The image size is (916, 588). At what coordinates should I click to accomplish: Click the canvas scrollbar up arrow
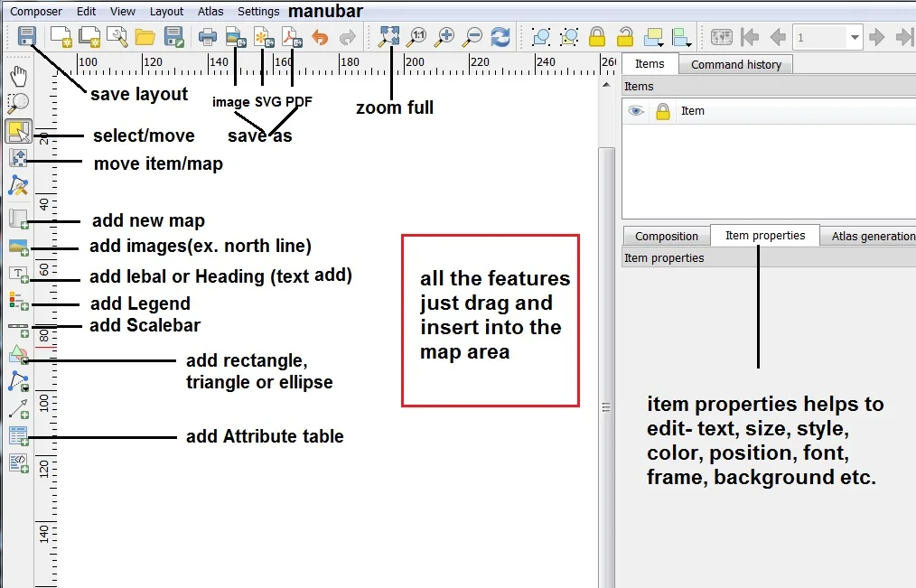click(x=606, y=85)
